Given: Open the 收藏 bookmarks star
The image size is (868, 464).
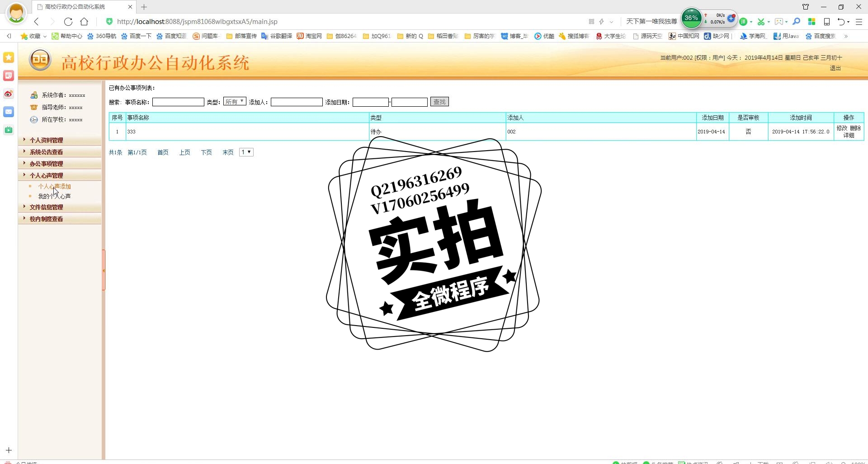Looking at the screenshot, I should [x=30, y=36].
